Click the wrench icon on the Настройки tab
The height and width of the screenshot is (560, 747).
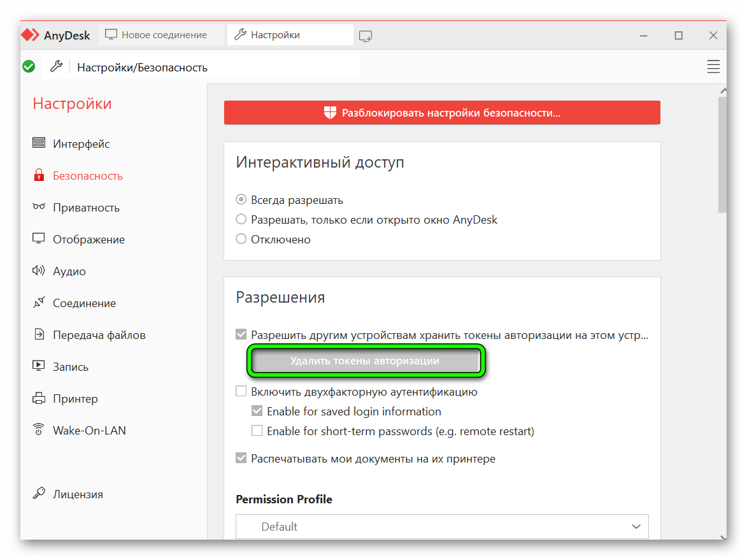[241, 35]
